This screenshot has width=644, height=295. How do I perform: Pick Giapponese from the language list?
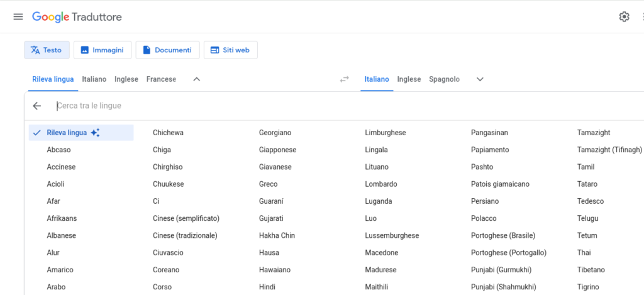point(277,150)
